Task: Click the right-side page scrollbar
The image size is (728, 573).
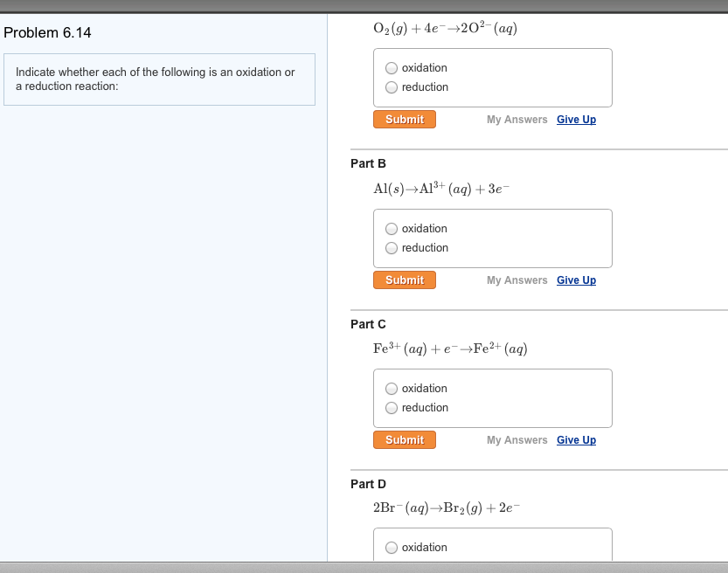Action: click(x=724, y=262)
